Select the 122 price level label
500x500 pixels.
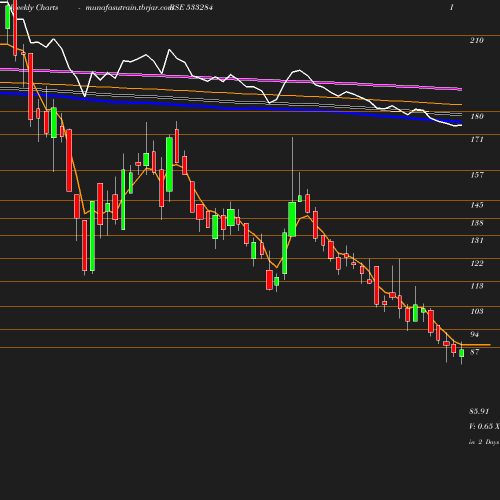477,263
